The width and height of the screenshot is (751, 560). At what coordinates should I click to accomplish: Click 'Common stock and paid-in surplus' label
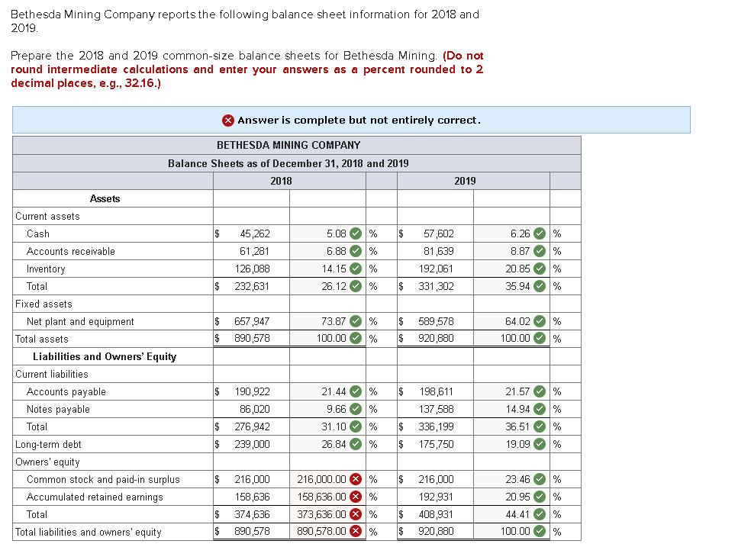point(103,479)
